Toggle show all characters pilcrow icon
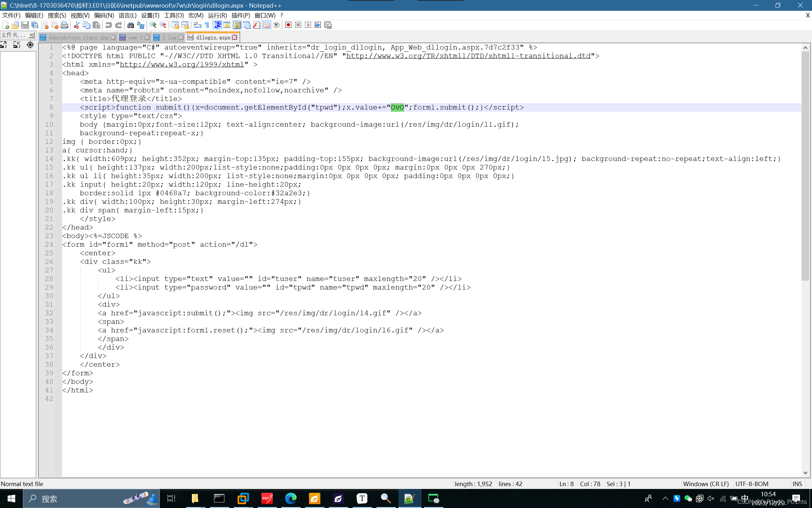Viewport: 812px width, 508px height. [x=207, y=25]
